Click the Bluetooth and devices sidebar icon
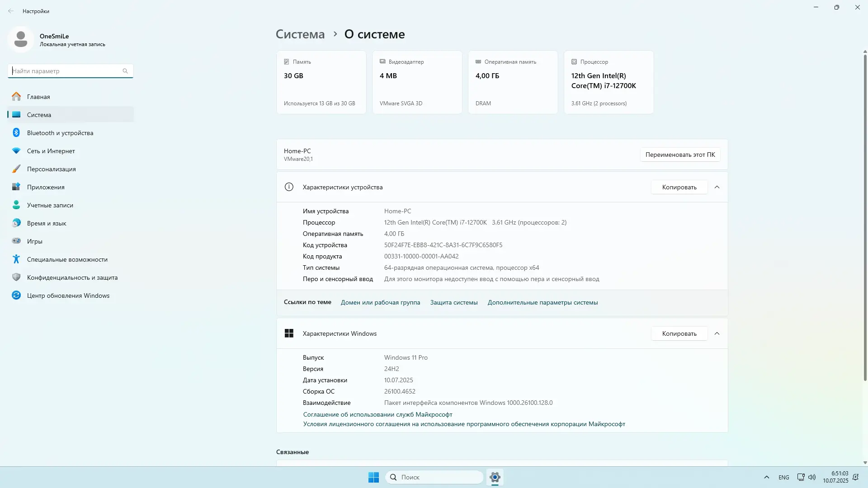The height and width of the screenshot is (488, 868). click(x=16, y=132)
